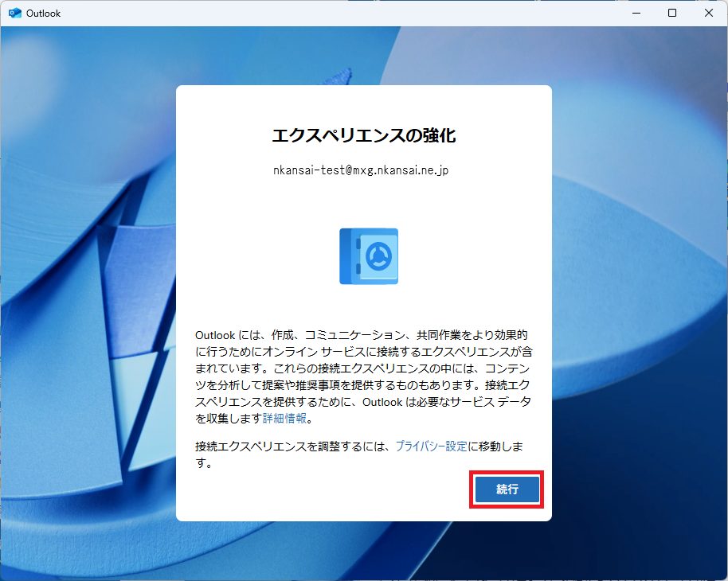Click the Outlook title text in title bar
Image resolution: width=728 pixels, height=581 pixels.
pos(43,14)
